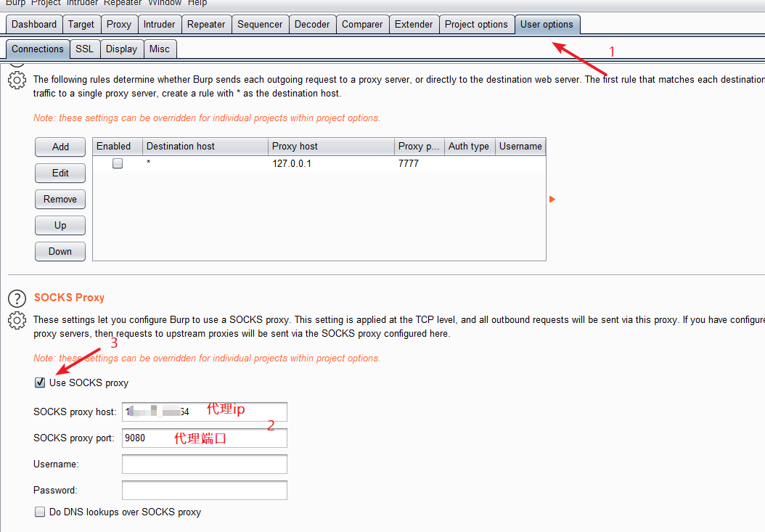The height and width of the screenshot is (532, 765).
Task: Go to the Repeater tab
Action: click(206, 25)
